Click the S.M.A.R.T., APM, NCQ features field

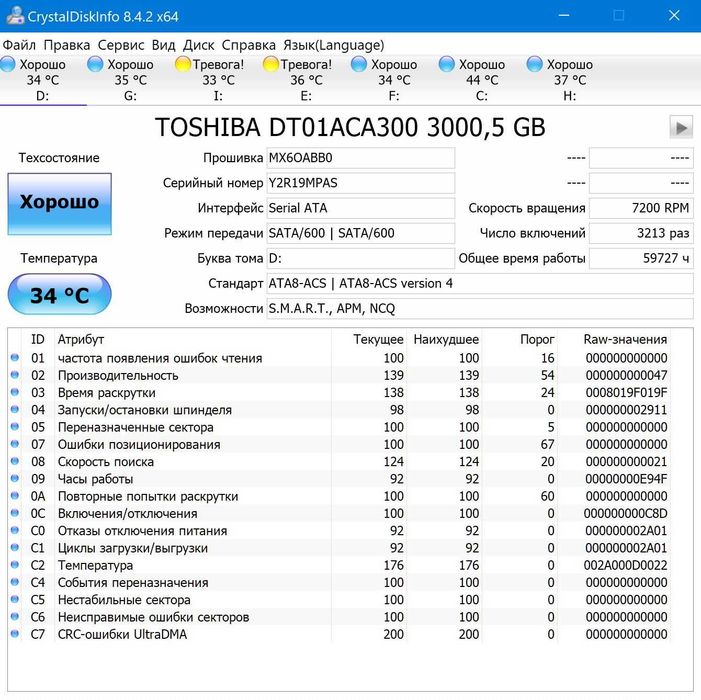point(480,308)
